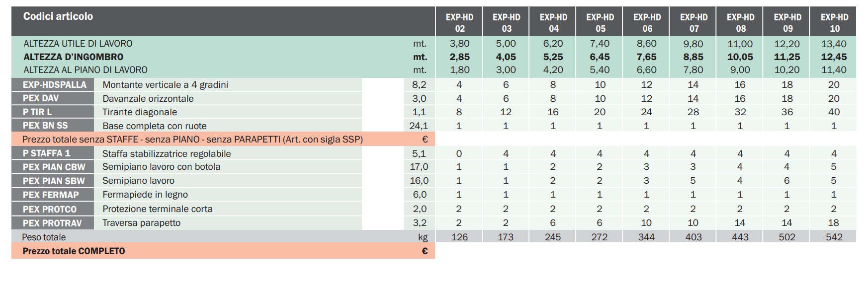Click the PEX DAV code label
This screenshot has height=286, width=868.
(41, 98)
